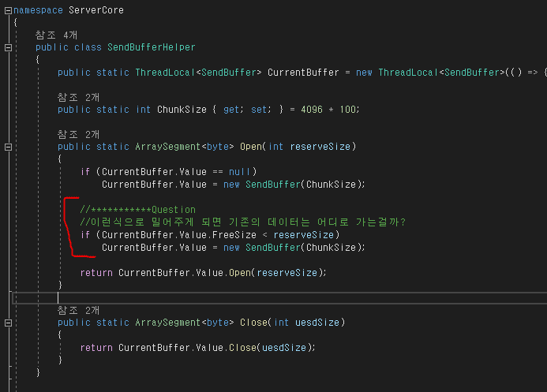The image size is (547, 392).
Task: Collapse the Open method outline
Action: click(x=9, y=147)
